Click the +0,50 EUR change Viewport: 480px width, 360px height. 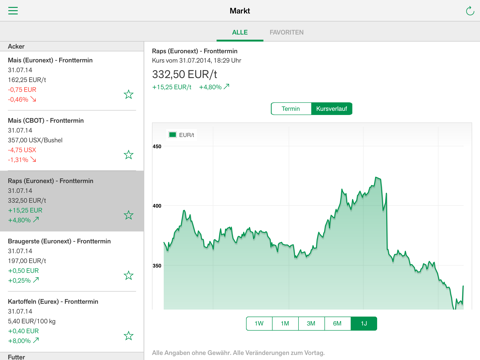23,270
